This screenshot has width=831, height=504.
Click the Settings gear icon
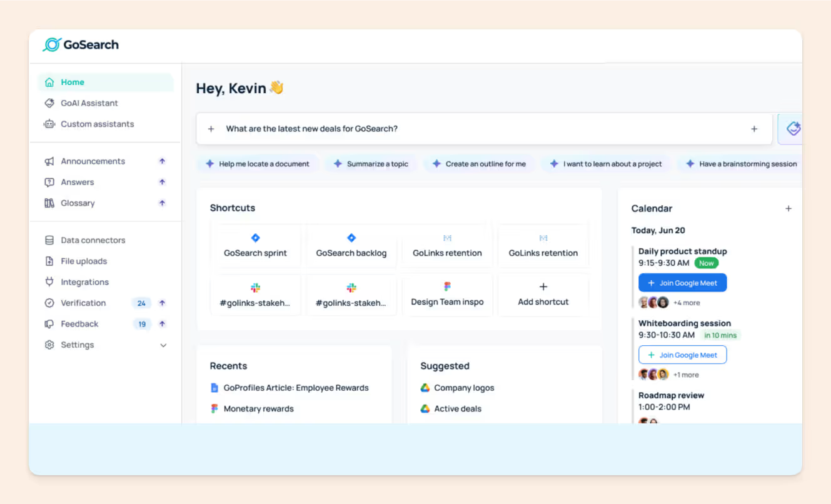(49, 345)
